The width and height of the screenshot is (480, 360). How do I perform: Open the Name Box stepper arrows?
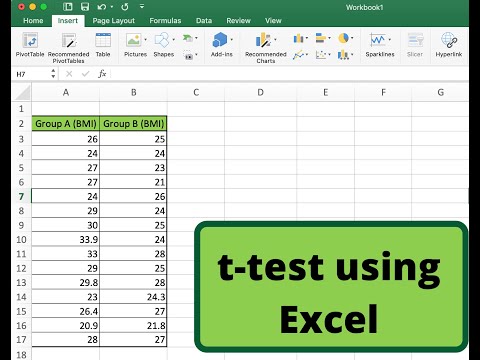click(x=53, y=74)
